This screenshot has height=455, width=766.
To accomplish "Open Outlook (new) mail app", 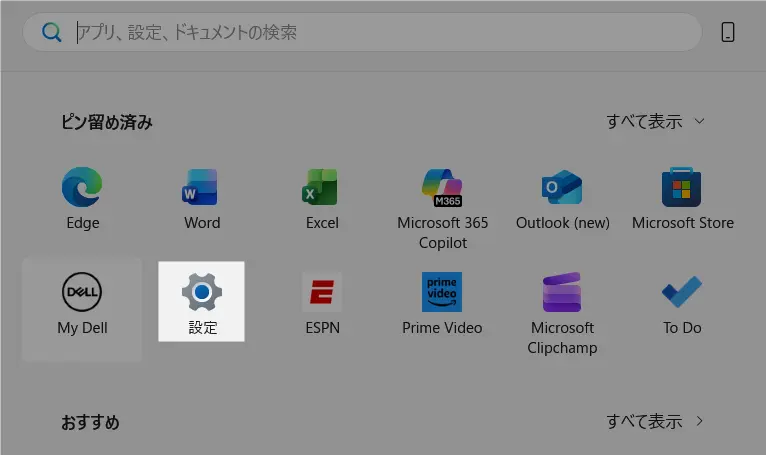I will coord(562,198).
